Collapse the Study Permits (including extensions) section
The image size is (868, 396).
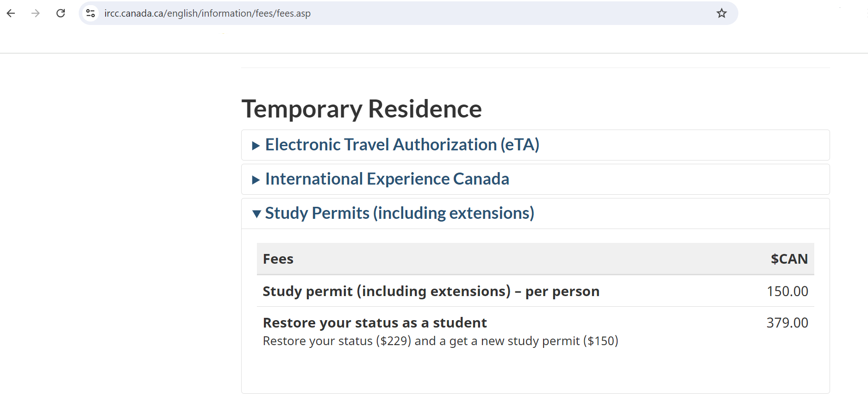(399, 213)
